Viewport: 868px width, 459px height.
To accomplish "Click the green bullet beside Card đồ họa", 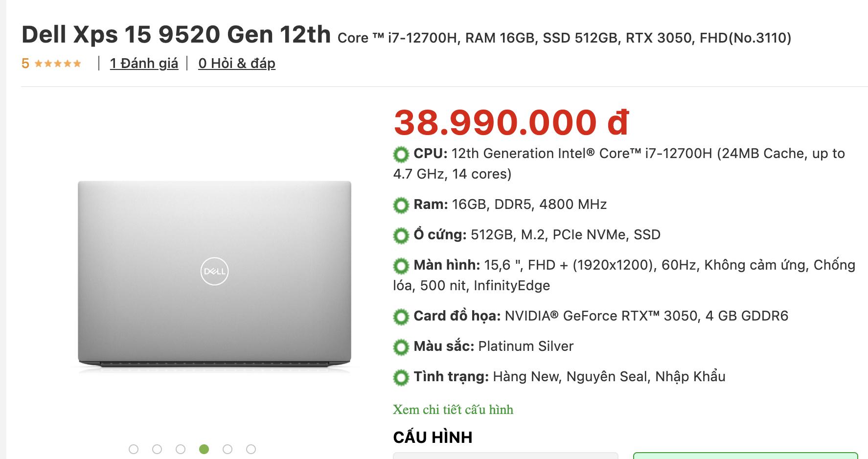I will (401, 317).
